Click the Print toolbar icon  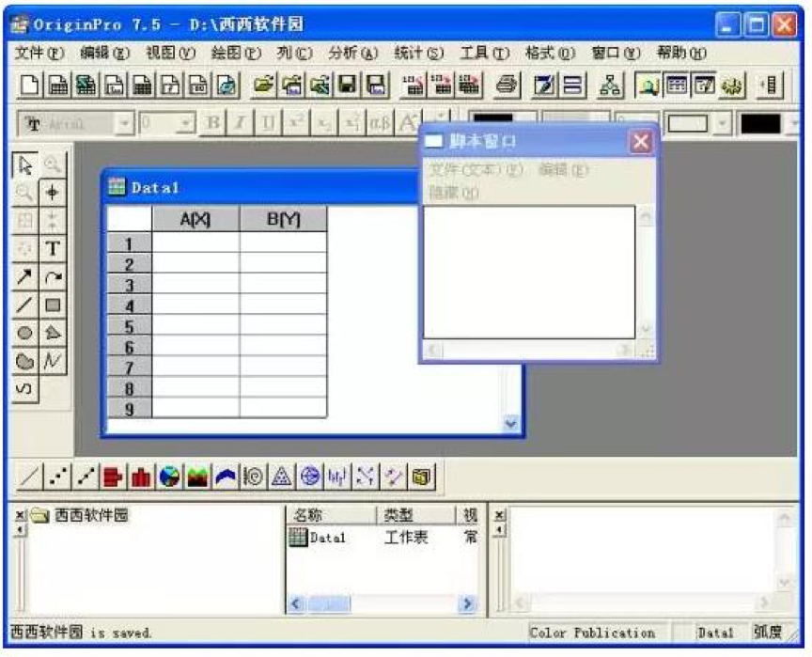point(507,86)
